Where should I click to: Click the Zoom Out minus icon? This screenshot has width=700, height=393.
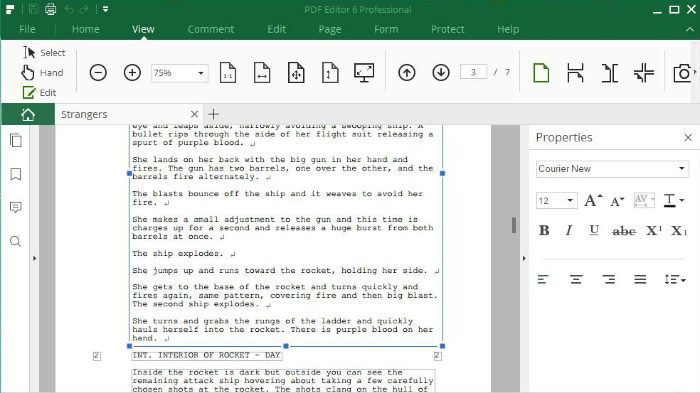[98, 72]
